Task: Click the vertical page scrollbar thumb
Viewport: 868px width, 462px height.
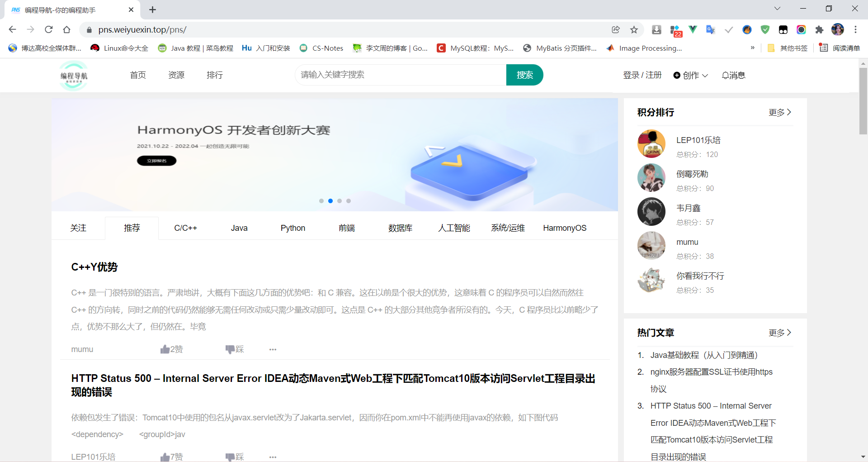Action: [x=863, y=100]
